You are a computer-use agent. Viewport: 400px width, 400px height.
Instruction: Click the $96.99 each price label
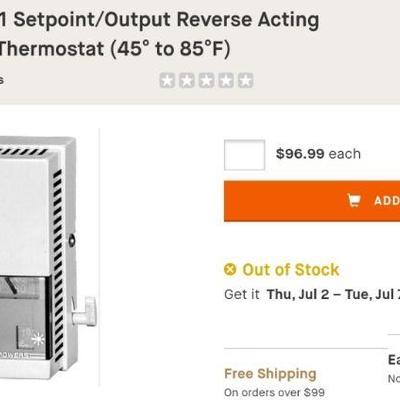click(x=318, y=154)
